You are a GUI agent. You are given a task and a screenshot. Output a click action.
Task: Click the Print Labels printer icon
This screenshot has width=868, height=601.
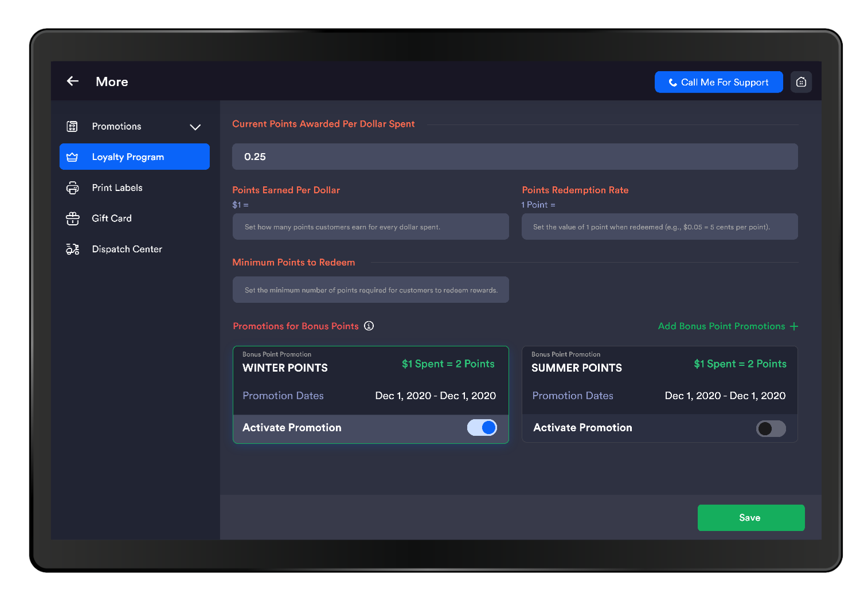72,188
